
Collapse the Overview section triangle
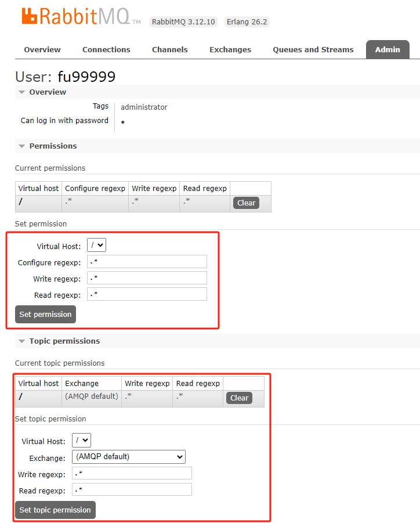pyautogui.click(x=22, y=92)
